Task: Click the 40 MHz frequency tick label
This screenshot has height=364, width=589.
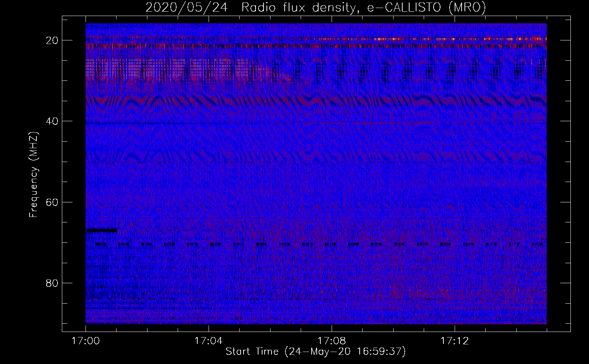Action: (x=52, y=121)
